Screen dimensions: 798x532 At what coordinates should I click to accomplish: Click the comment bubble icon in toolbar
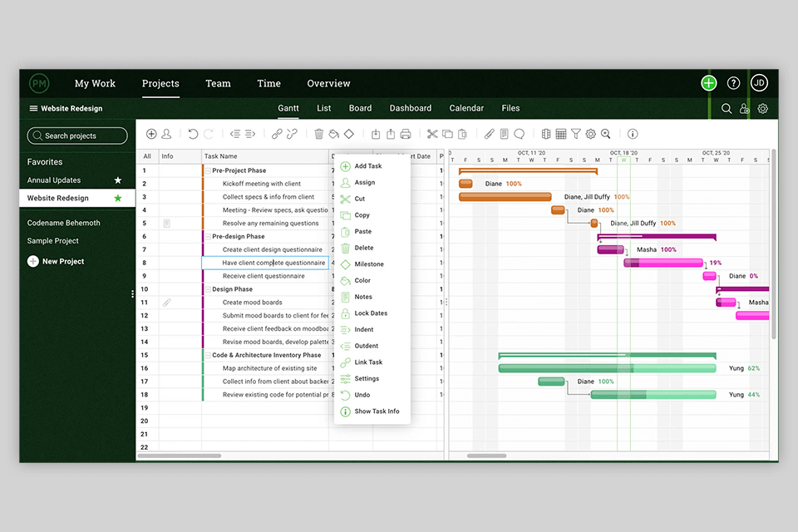click(x=519, y=134)
